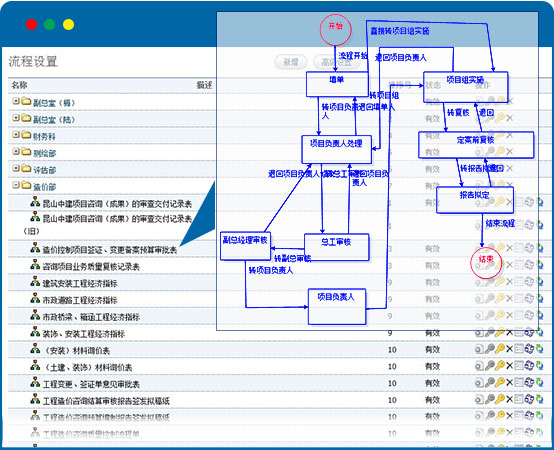Click puzzle module icon in （土建、装饰）材料询价表 row
The height and width of the screenshot is (450, 554).
pos(529,366)
